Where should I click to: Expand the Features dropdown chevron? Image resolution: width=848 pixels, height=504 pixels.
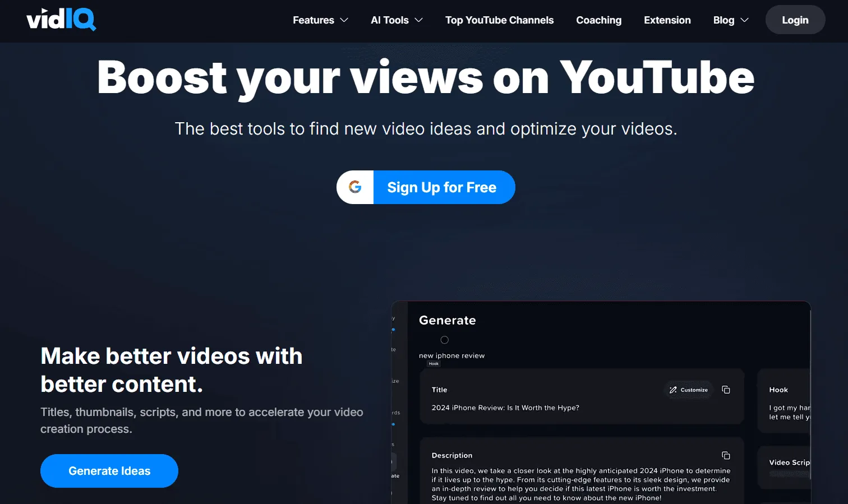[344, 20]
